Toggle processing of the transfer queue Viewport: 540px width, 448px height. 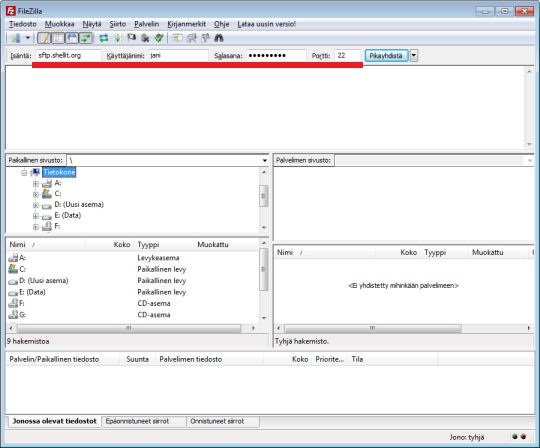click(118, 38)
